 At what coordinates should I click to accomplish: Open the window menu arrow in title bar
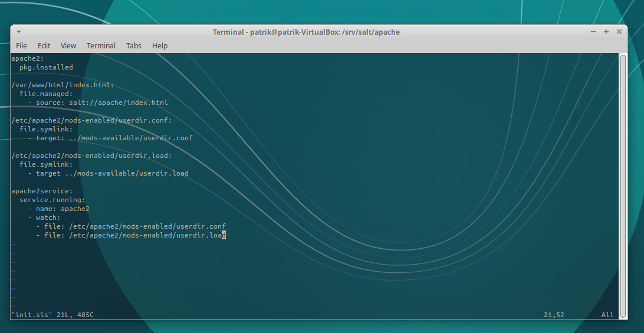tap(18, 32)
